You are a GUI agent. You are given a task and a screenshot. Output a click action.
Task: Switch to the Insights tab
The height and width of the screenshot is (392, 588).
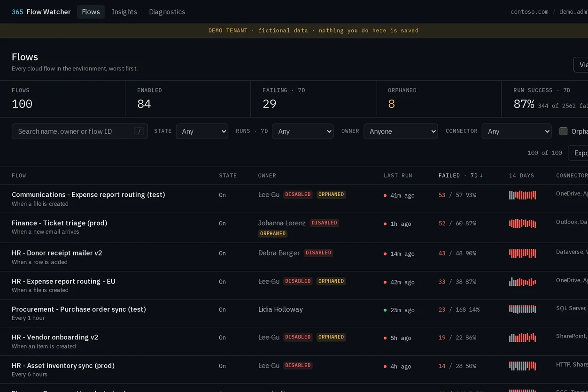[x=124, y=12]
